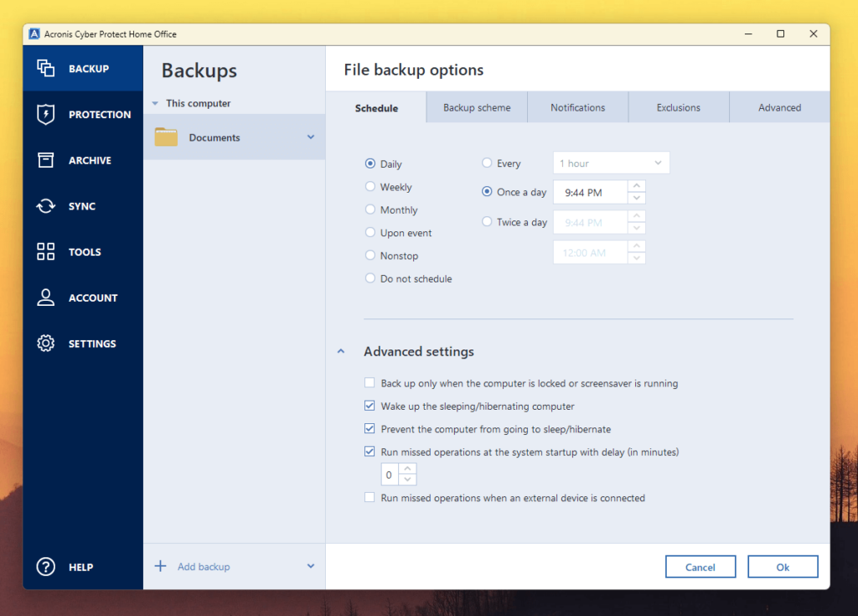Select the Twice a day radio button

pyautogui.click(x=487, y=221)
